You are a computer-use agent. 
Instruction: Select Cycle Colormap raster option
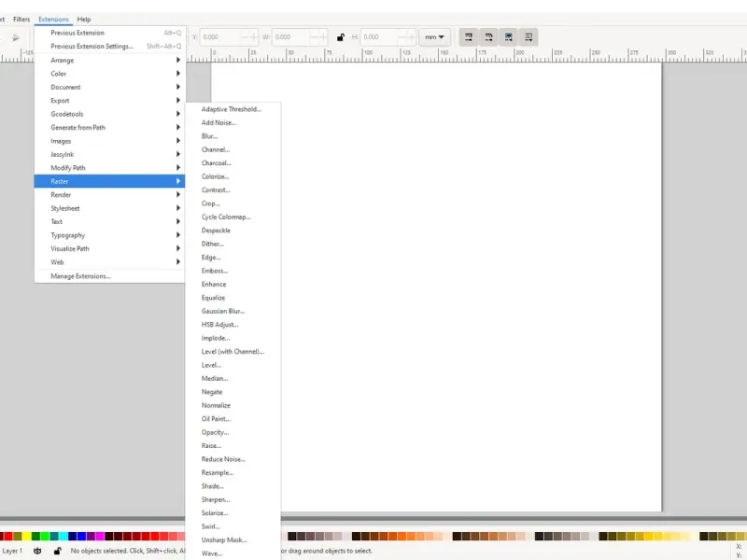click(233, 217)
